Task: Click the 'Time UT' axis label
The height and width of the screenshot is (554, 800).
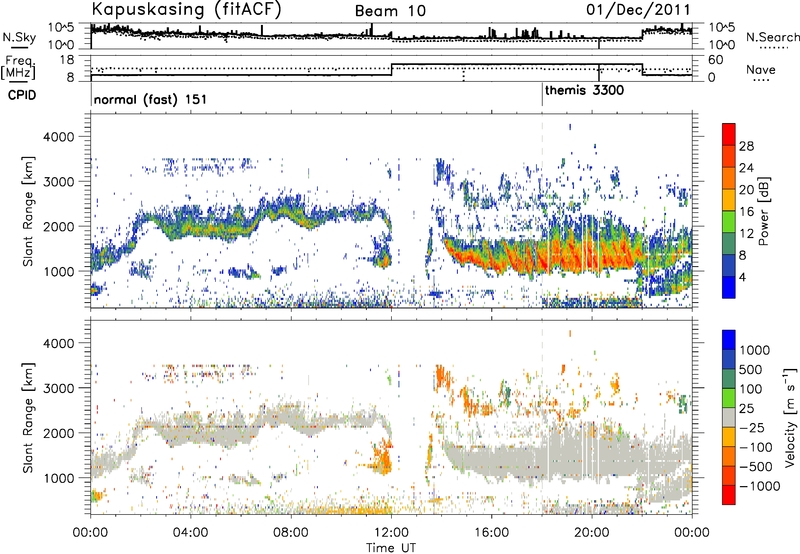Action: 391,548
